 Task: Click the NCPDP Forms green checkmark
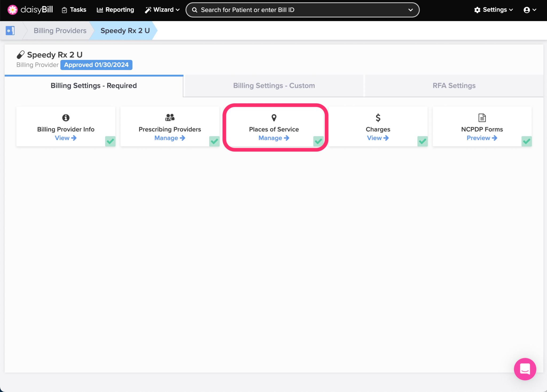tap(526, 141)
